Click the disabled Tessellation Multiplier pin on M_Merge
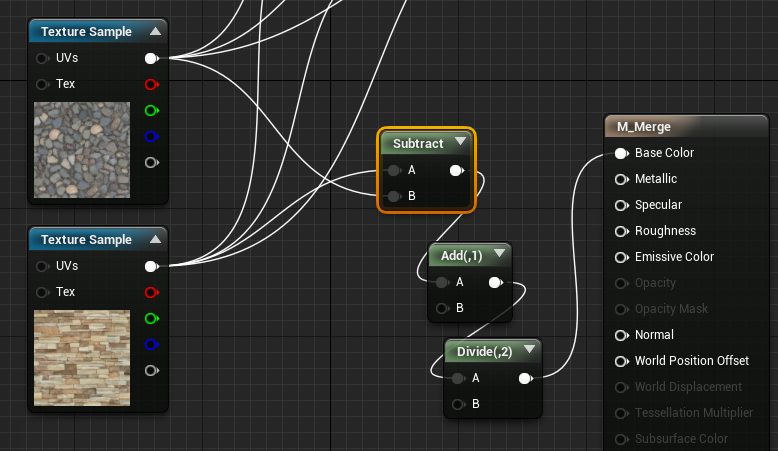 (621, 413)
